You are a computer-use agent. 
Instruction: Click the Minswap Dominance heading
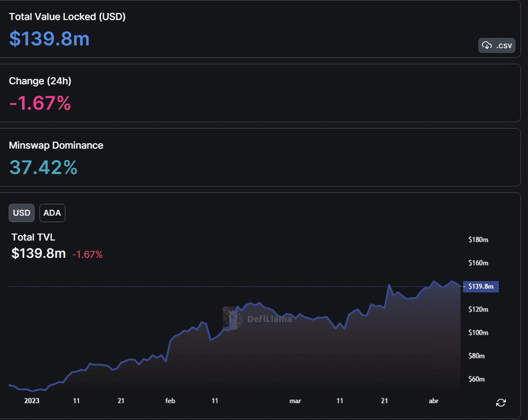56,145
